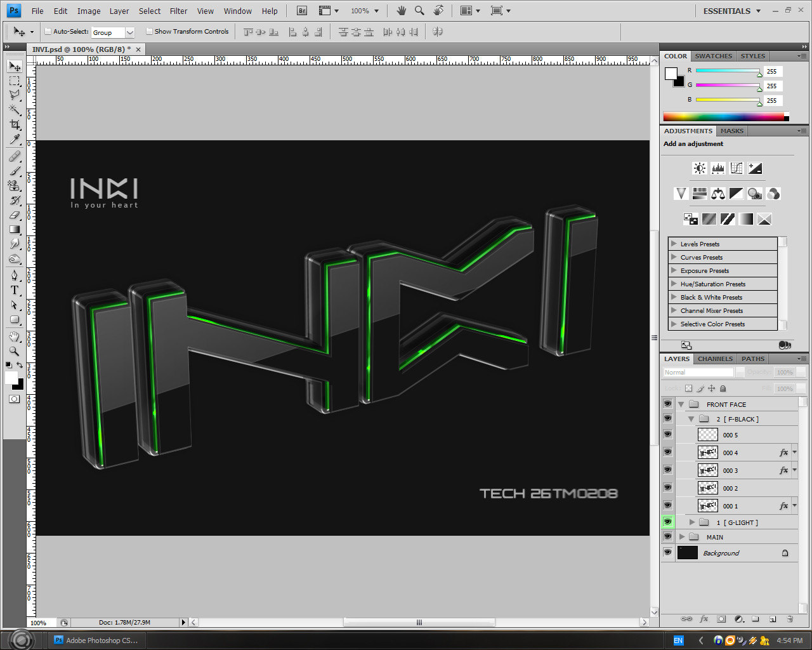Select the Lasso tool
This screenshot has height=650, width=812.
point(15,95)
